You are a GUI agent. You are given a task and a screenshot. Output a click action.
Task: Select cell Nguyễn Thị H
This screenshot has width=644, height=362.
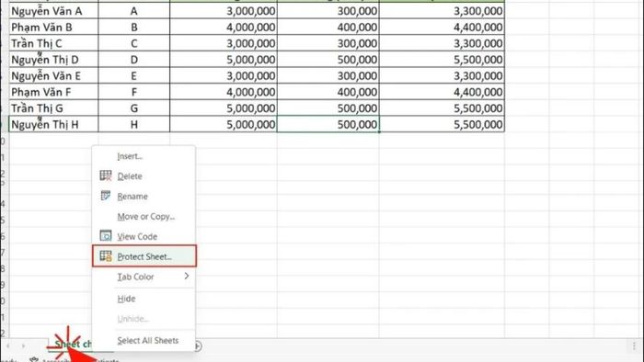pyautogui.click(x=53, y=124)
